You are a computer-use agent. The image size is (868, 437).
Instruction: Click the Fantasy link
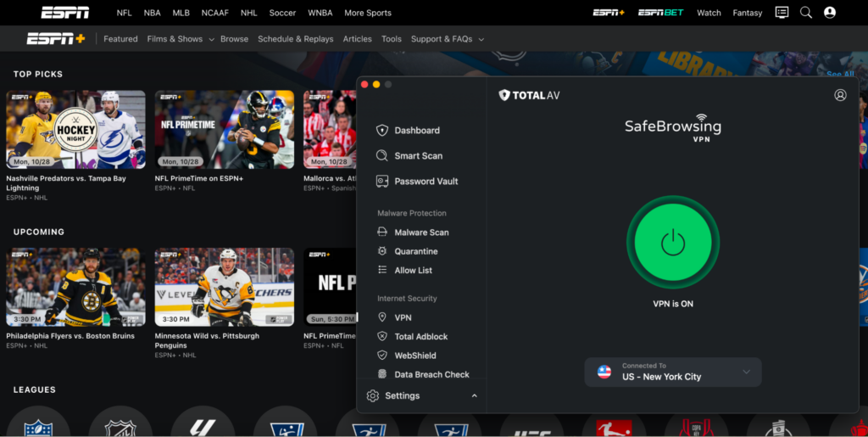coord(748,13)
